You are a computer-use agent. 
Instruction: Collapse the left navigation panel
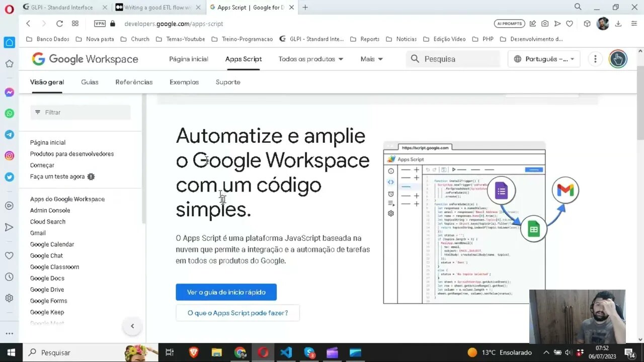[132, 326]
